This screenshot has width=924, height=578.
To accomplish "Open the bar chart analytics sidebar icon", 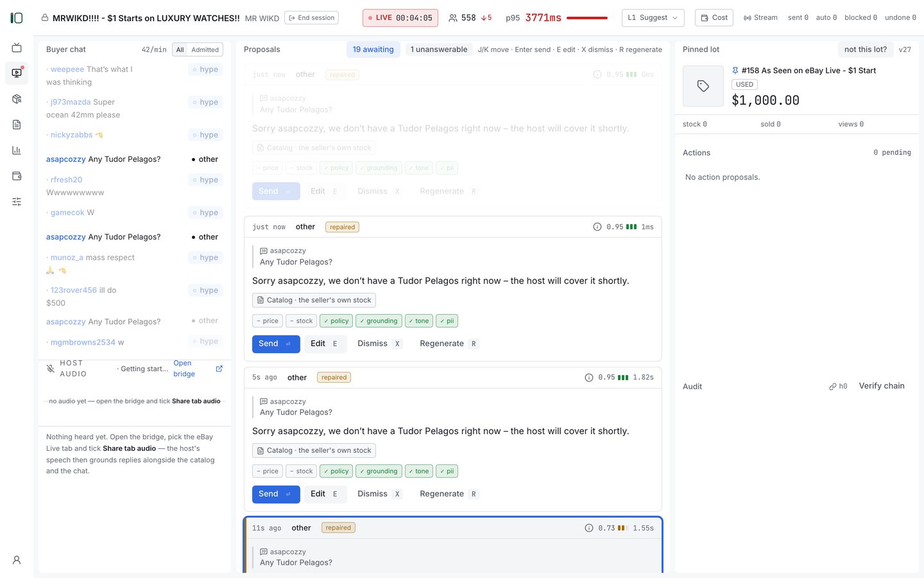I will pos(17,150).
